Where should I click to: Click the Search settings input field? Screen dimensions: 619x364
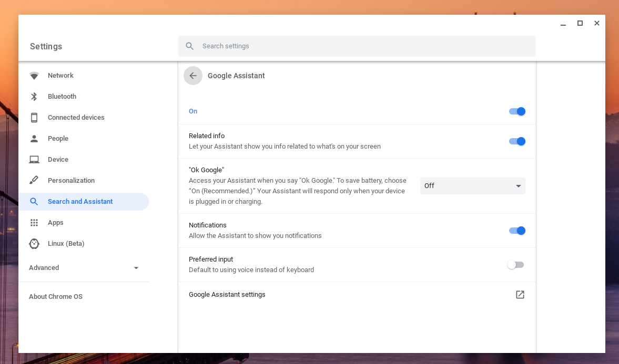(x=363, y=46)
